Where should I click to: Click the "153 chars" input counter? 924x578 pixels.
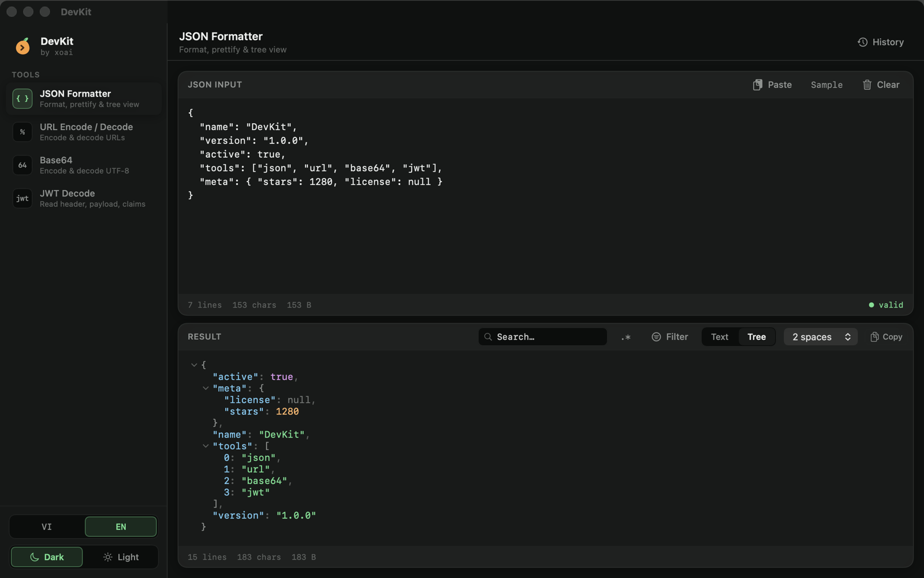tap(254, 305)
